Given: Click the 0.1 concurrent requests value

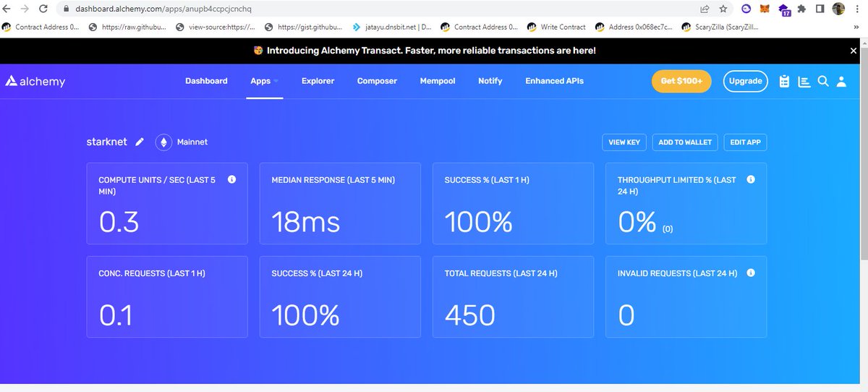Looking at the screenshot, I should (116, 315).
